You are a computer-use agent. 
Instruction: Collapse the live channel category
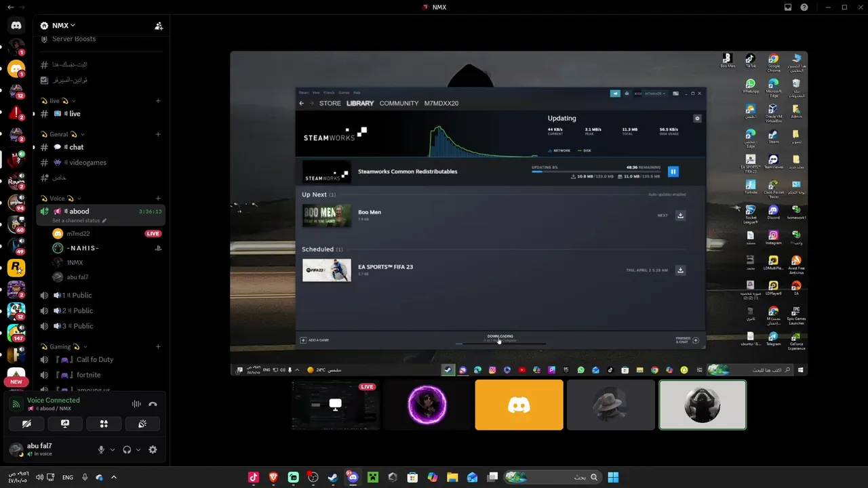pos(58,101)
